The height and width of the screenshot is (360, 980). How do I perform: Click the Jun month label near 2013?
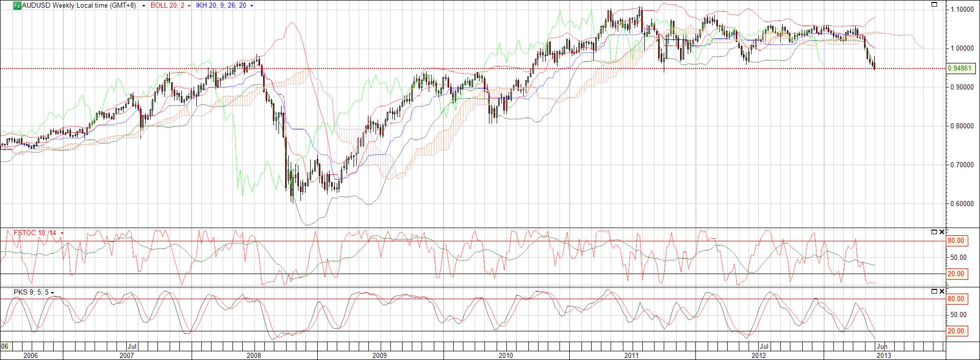[x=882, y=347]
